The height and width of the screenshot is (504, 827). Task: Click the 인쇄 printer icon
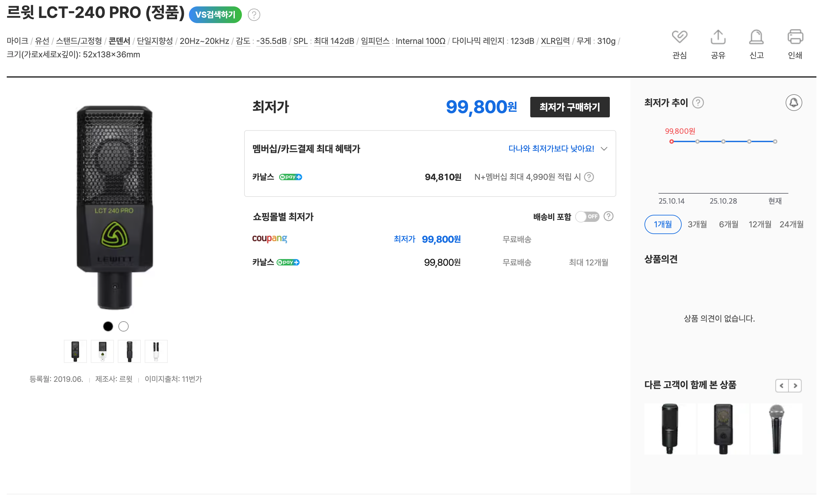coord(795,37)
